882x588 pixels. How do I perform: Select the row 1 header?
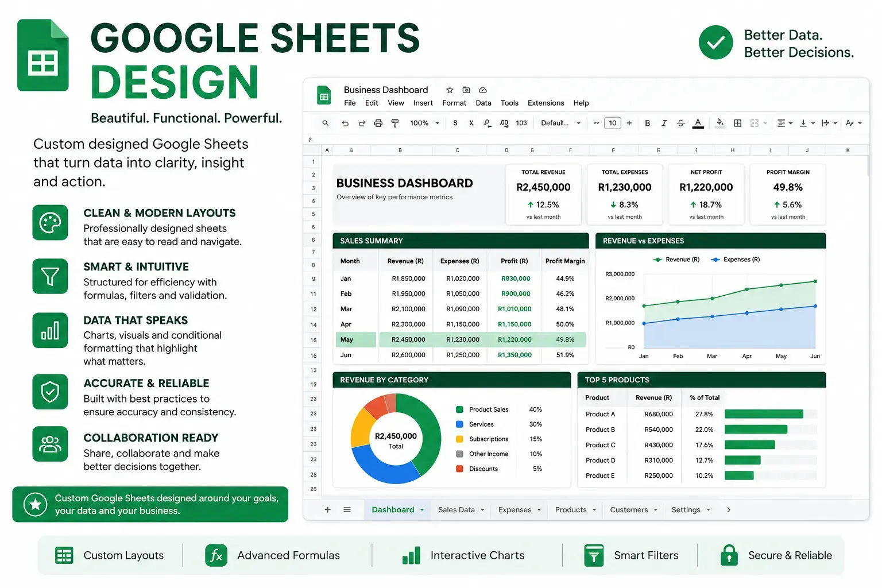(x=313, y=162)
